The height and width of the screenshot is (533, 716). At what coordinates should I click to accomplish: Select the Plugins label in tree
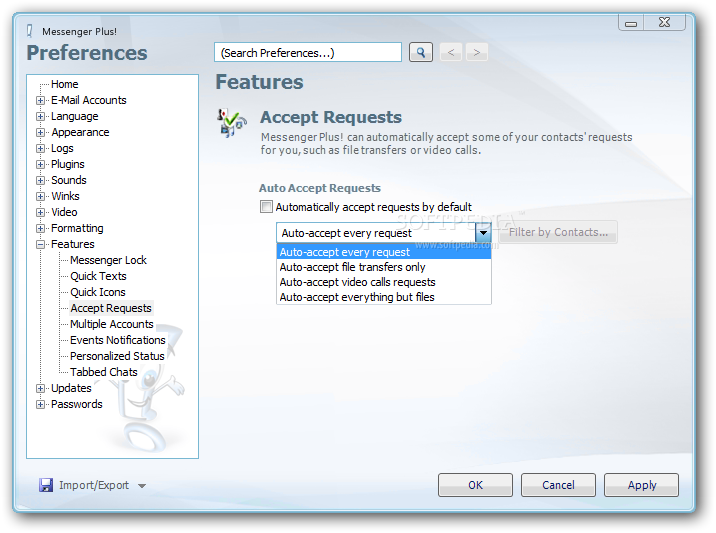coord(68,164)
